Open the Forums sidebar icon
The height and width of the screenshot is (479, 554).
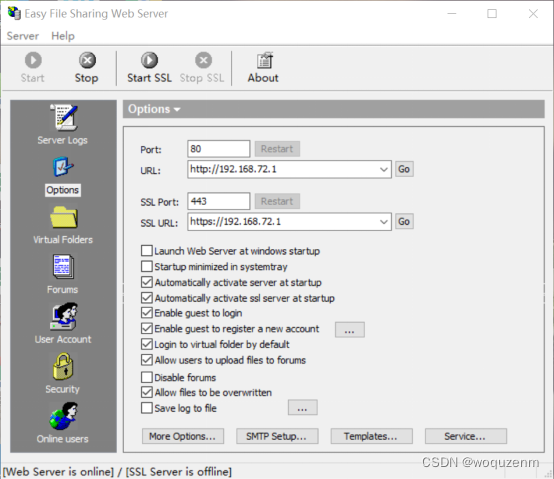pos(63,266)
